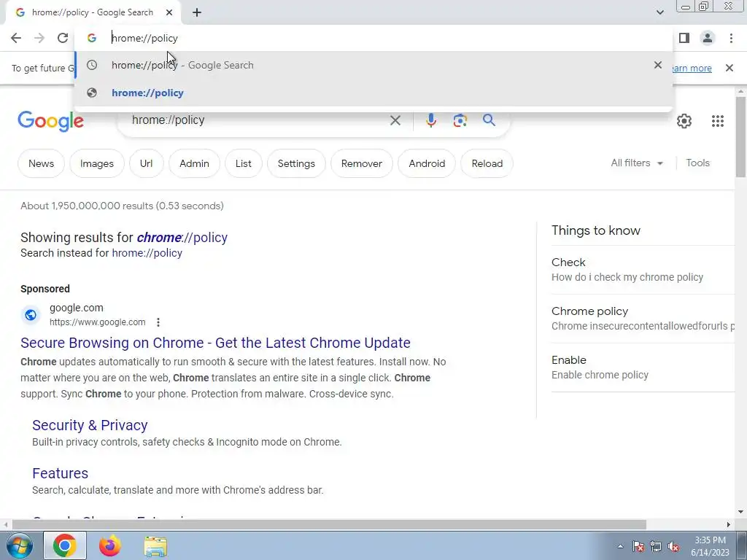
Task: Open a new tab with the plus button
Action: pos(197,13)
